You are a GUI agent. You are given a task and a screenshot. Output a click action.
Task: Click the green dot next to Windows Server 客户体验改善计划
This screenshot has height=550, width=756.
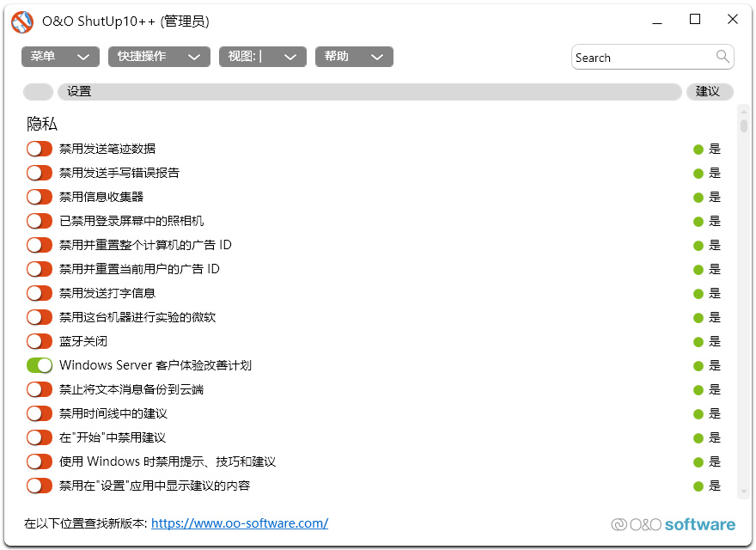point(698,365)
